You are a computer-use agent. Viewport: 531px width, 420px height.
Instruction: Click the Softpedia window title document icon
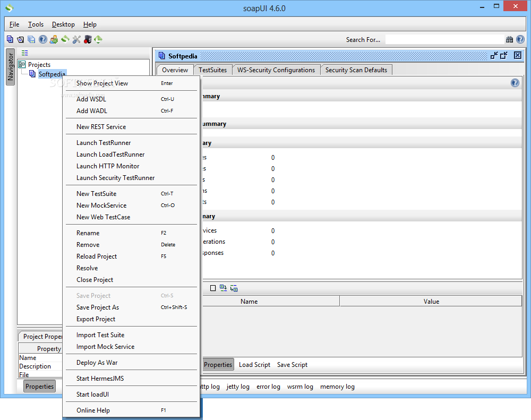point(162,56)
